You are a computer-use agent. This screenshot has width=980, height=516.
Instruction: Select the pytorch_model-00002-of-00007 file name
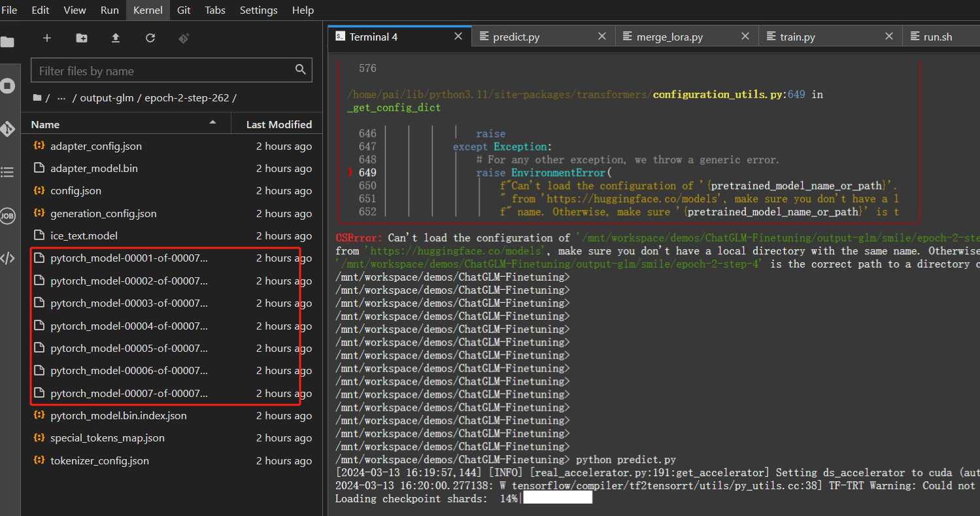[129, 281]
